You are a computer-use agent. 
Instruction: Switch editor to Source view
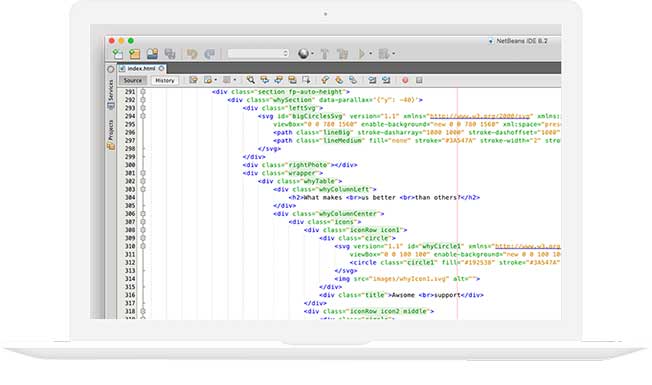133,80
